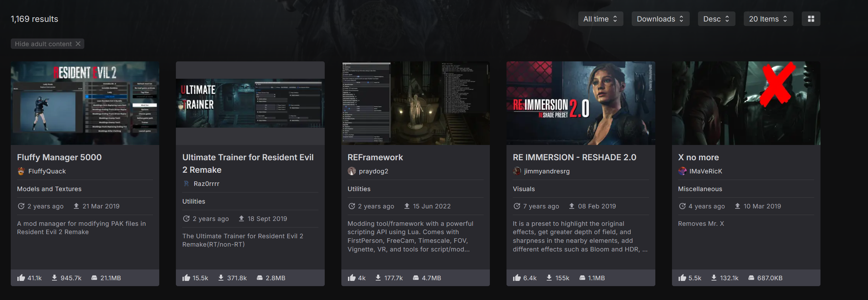The image size is (868, 300).
Task: Click the 18 Sept 2019 upload date
Action: 267,219
